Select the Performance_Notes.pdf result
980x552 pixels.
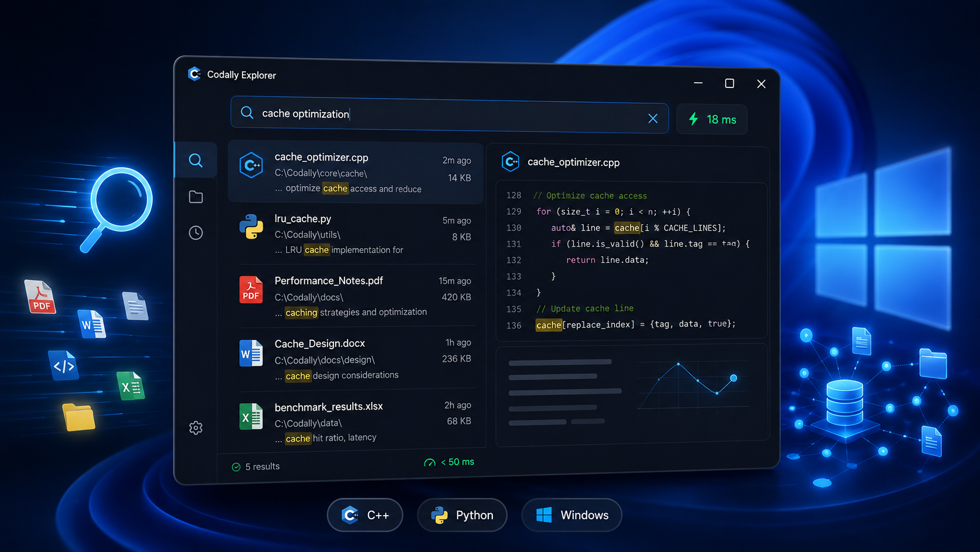click(356, 296)
